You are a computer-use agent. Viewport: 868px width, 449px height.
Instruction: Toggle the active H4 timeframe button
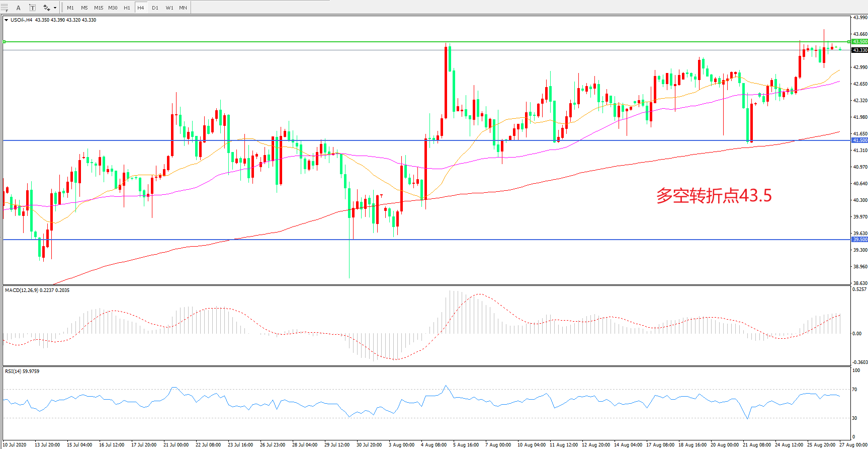(141, 8)
